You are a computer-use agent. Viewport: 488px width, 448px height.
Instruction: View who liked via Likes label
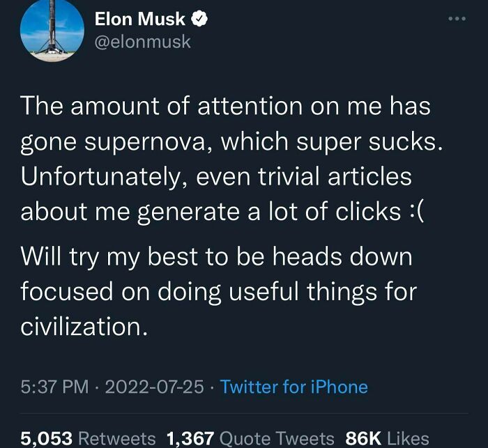408,438
